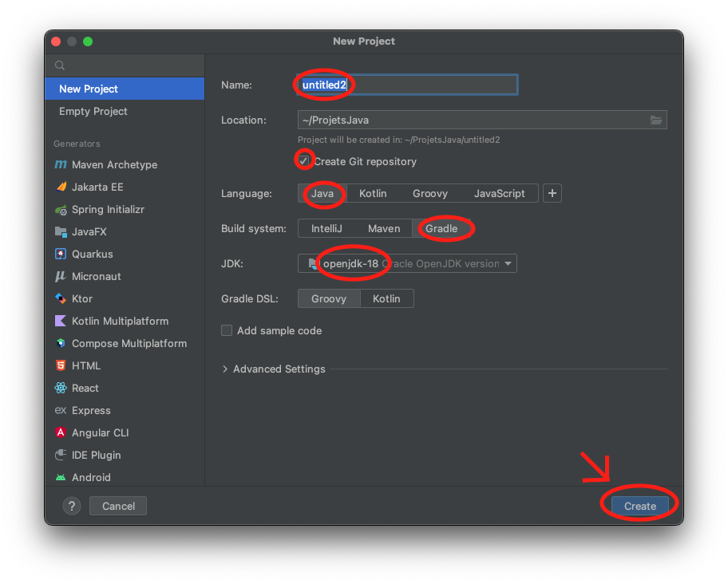
Task: Click the React atom icon
Action: tap(61, 388)
